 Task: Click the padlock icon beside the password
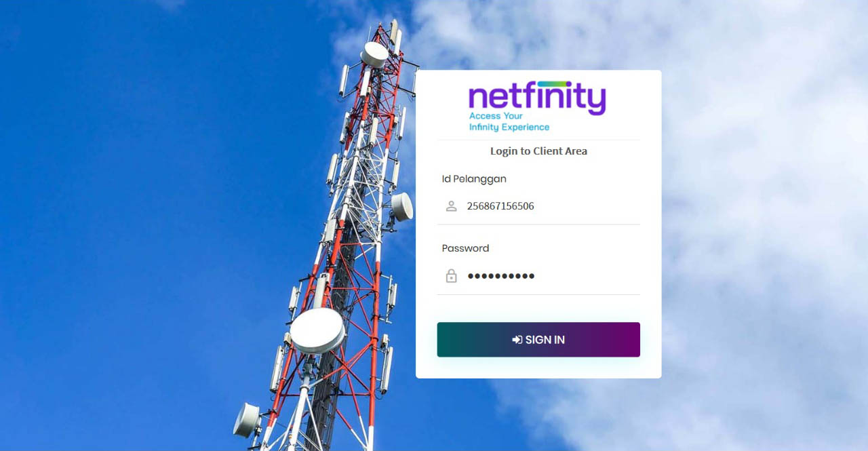click(x=451, y=275)
